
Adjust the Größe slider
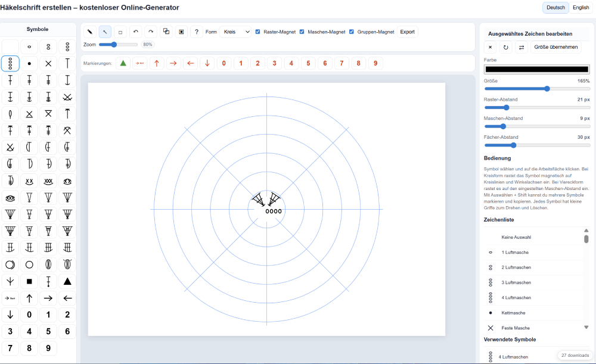point(537,89)
